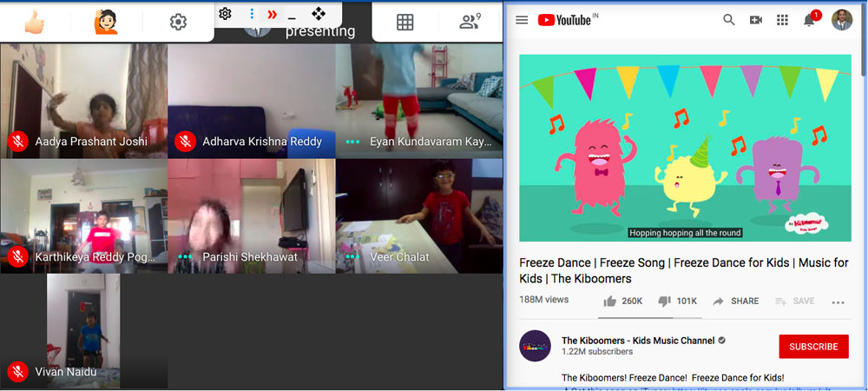
Task: Open meeting settings gear icon
Action: click(178, 22)
